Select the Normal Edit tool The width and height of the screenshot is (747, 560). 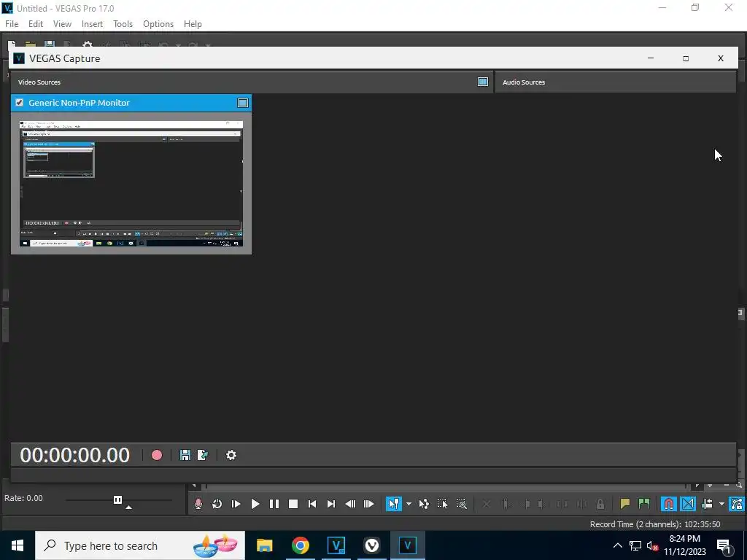[x=393, y=504]
